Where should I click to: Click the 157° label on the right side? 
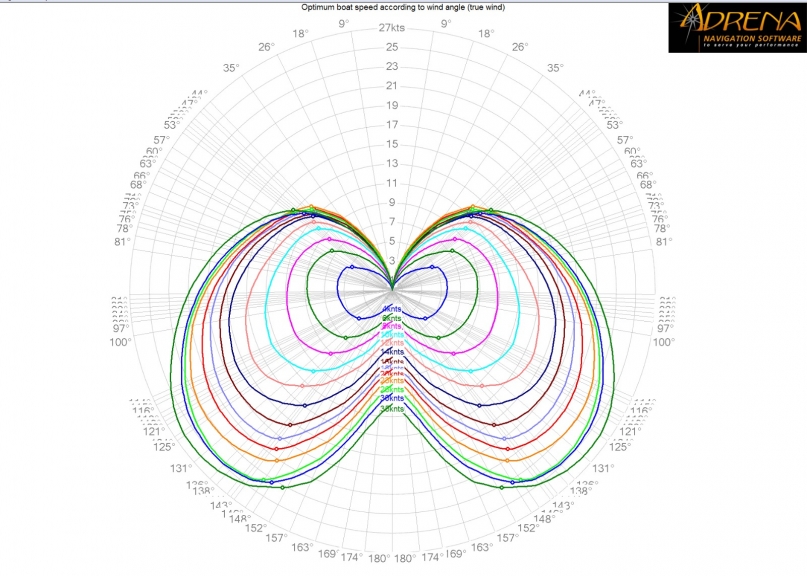tap(507, 538)
